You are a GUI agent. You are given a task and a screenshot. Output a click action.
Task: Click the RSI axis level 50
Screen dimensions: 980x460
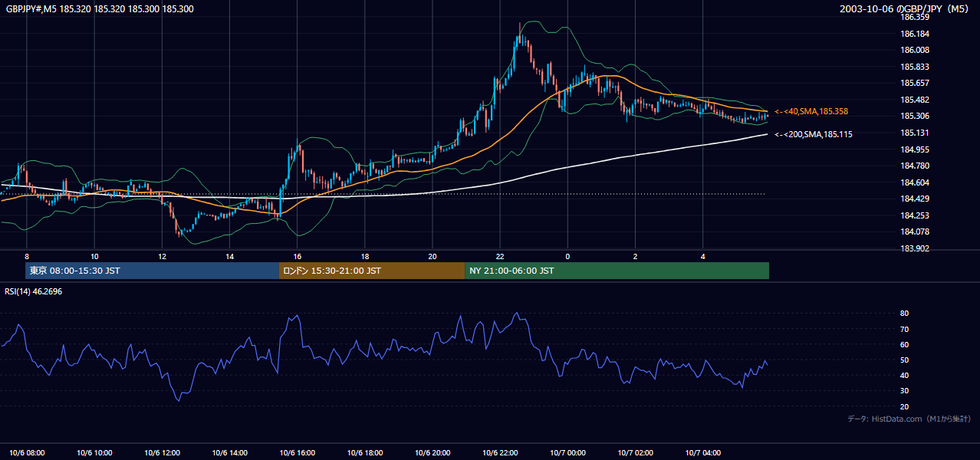tap(905, 360)
